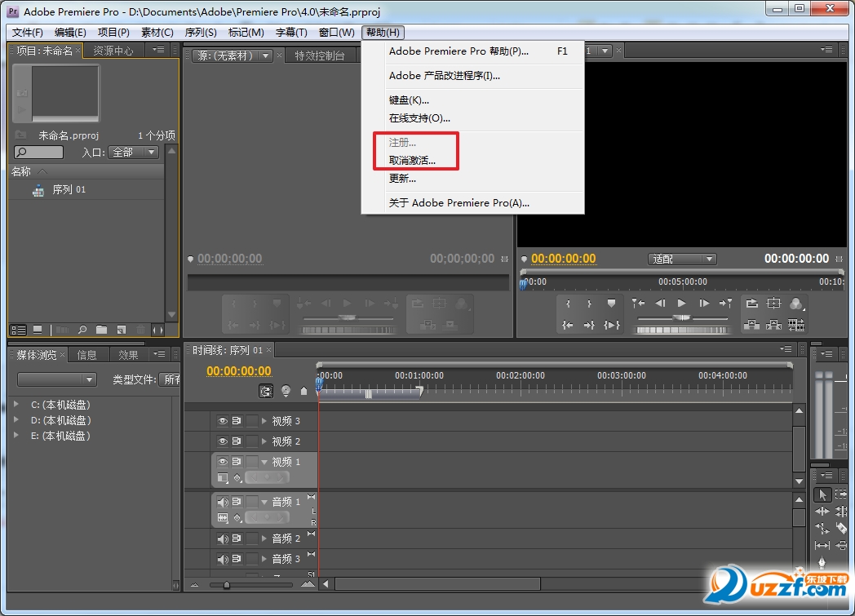Viewport: 855px width, 616px height.
Task: Click Set Encore chapter marker icon
Action: [x=286, y=391]
